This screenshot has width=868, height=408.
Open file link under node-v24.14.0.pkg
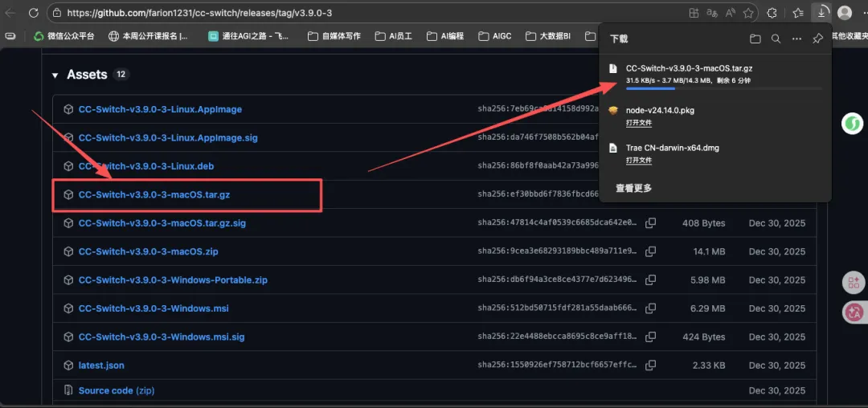tap(639, 123)
